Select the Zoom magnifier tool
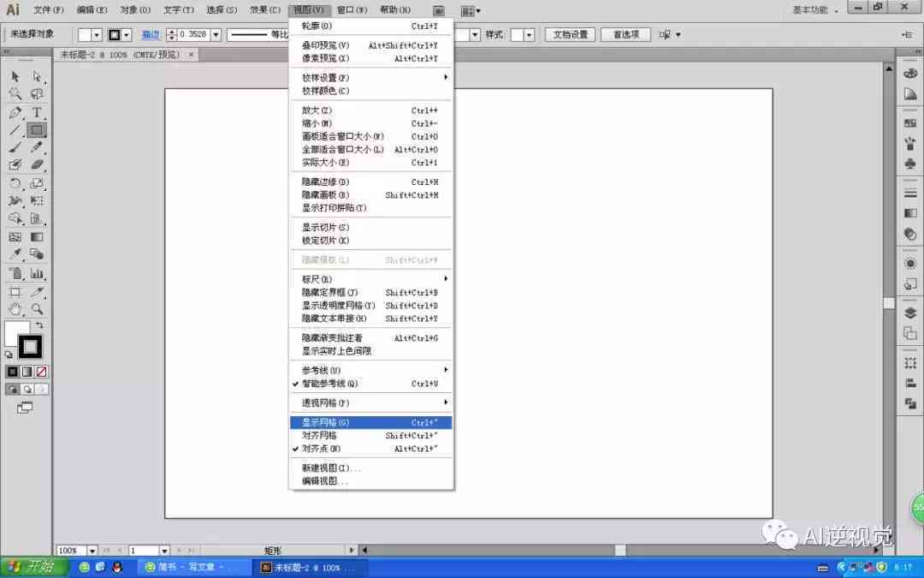 coord(37,309)
